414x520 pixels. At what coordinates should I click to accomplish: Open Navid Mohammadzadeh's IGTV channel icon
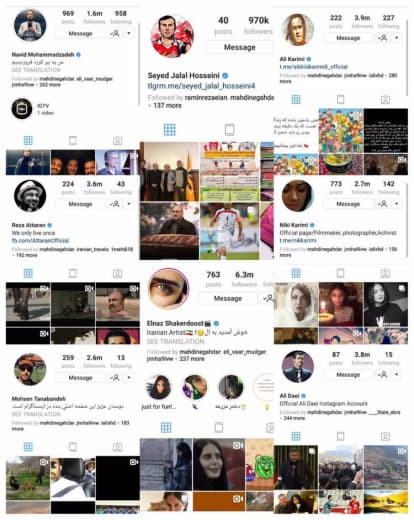(22, 109)
